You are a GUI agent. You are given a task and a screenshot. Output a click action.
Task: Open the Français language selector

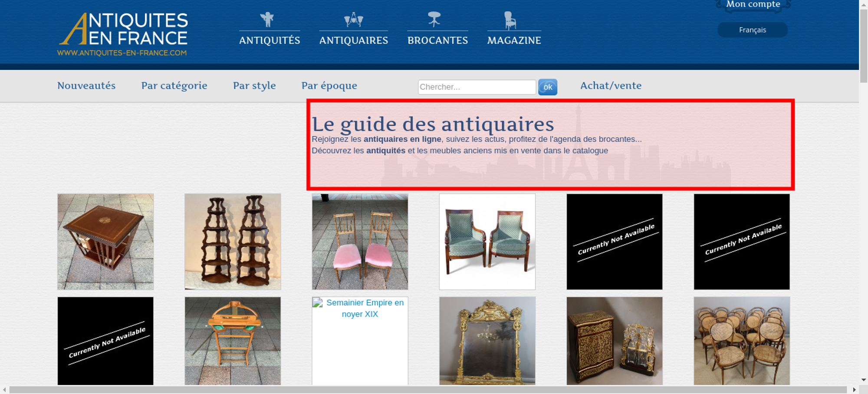point(752,30)
